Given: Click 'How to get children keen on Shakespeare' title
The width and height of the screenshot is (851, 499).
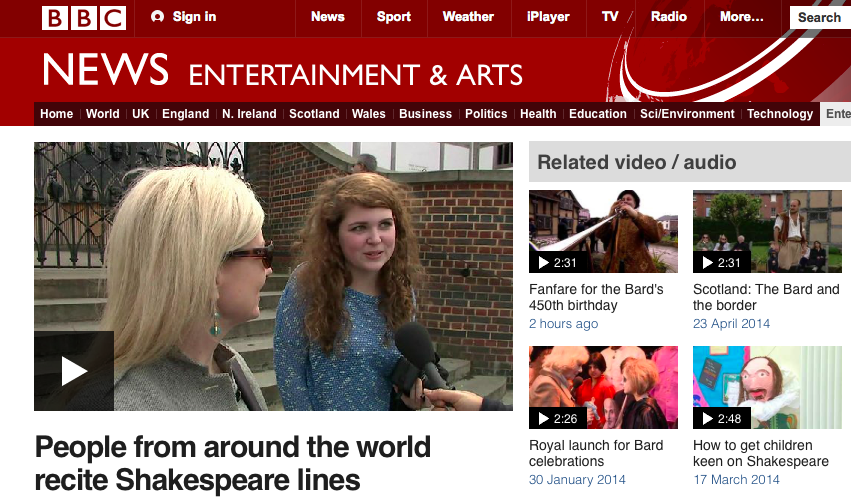Looking at the screenshot, I should pyautogui.click(x=761, y=453).
